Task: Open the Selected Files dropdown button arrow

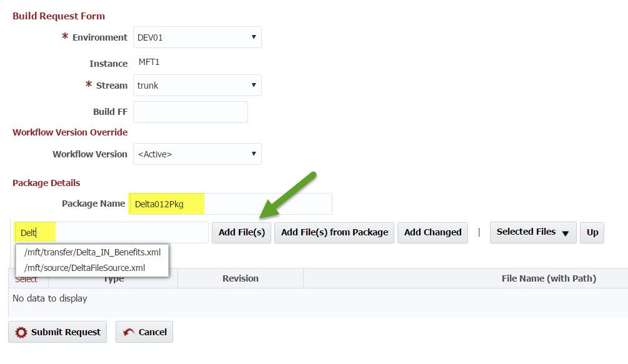Action: (566, 234)
